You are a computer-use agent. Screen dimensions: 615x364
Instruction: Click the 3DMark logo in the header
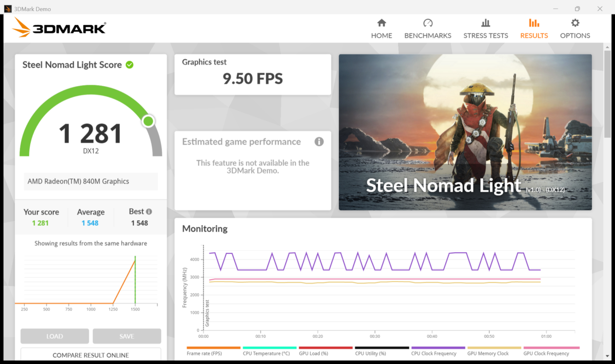click(x=59, y=28)
